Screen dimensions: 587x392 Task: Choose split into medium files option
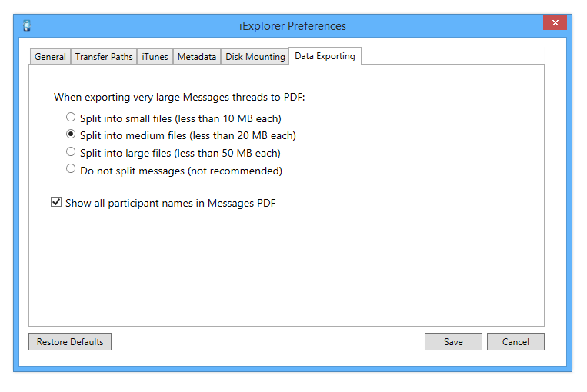[x=71, y=135]
